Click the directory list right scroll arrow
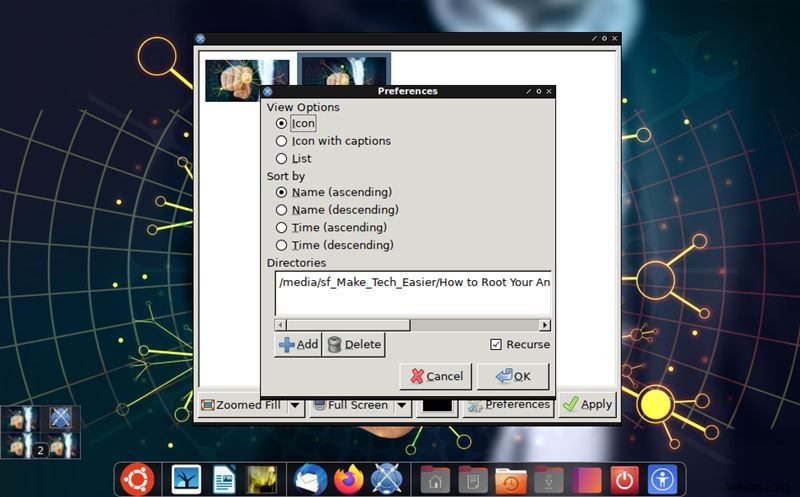800x497 pixels. tap(545, 325)
